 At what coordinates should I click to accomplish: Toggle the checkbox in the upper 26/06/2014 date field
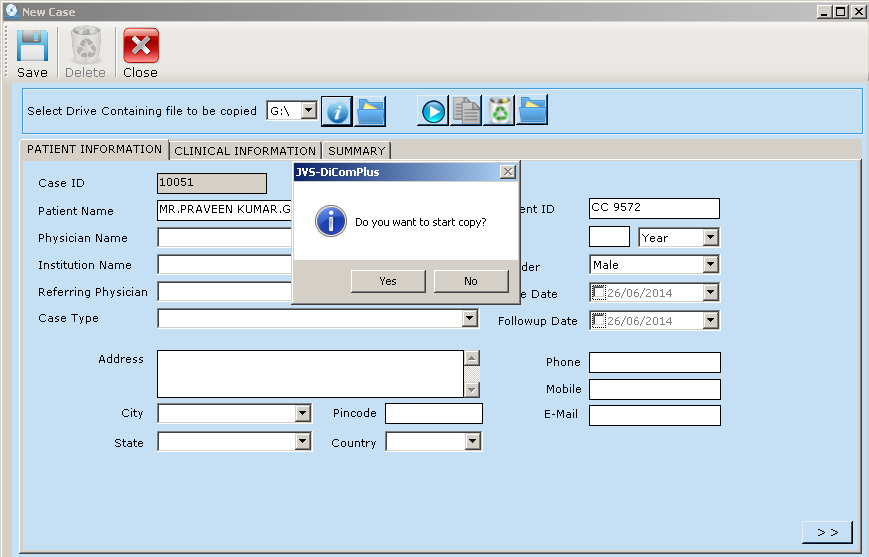pyautogui.click(x=599, y=293)
